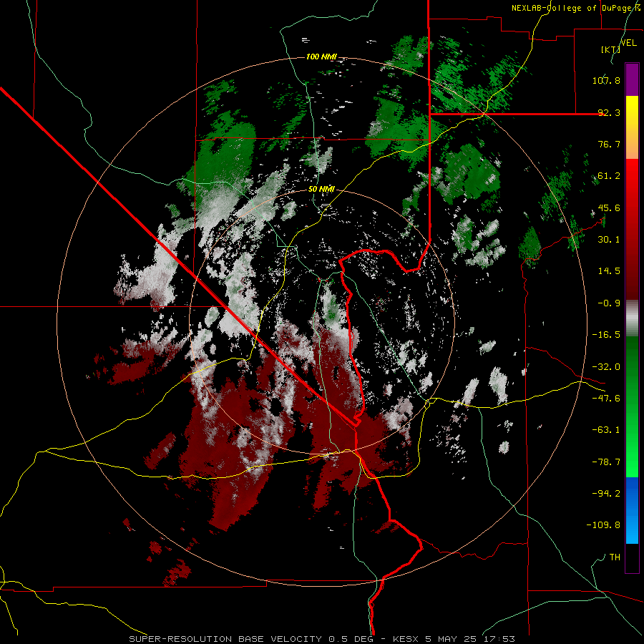Click the 50 NMI range ring label
644x644 pixels.
[321, 190]
